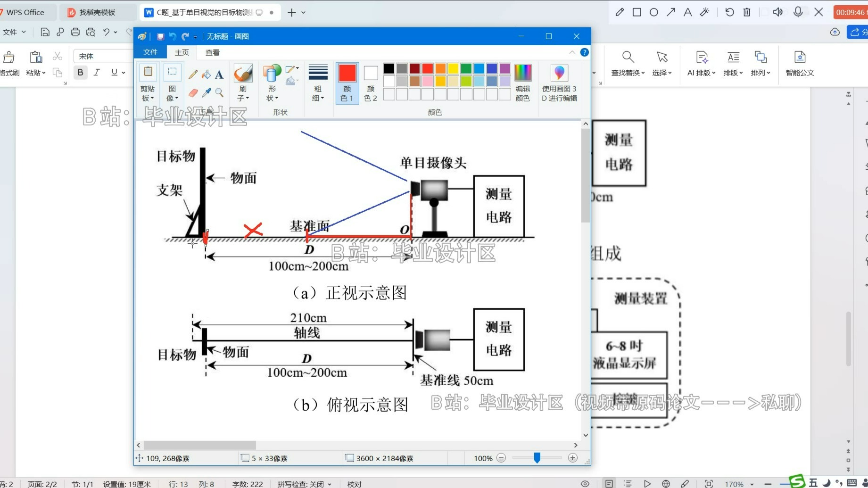Toggle bold formatting in WPS
The width and height of the screenshot is (868, 488).
(80, 72)
